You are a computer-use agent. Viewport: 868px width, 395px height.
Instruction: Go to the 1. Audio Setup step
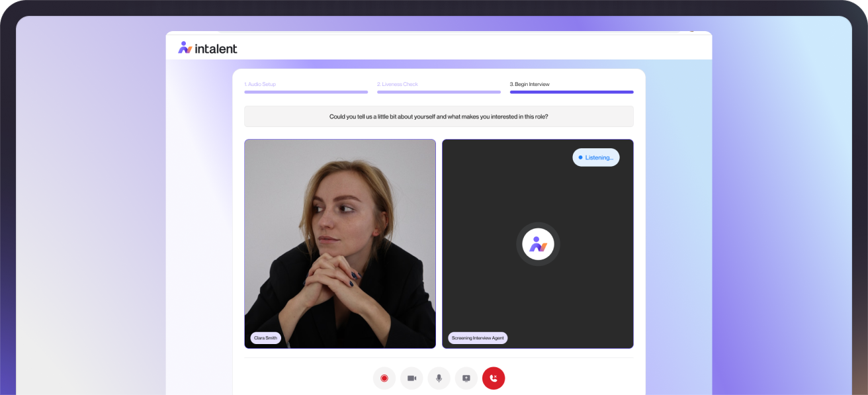(x=260, y=84)
